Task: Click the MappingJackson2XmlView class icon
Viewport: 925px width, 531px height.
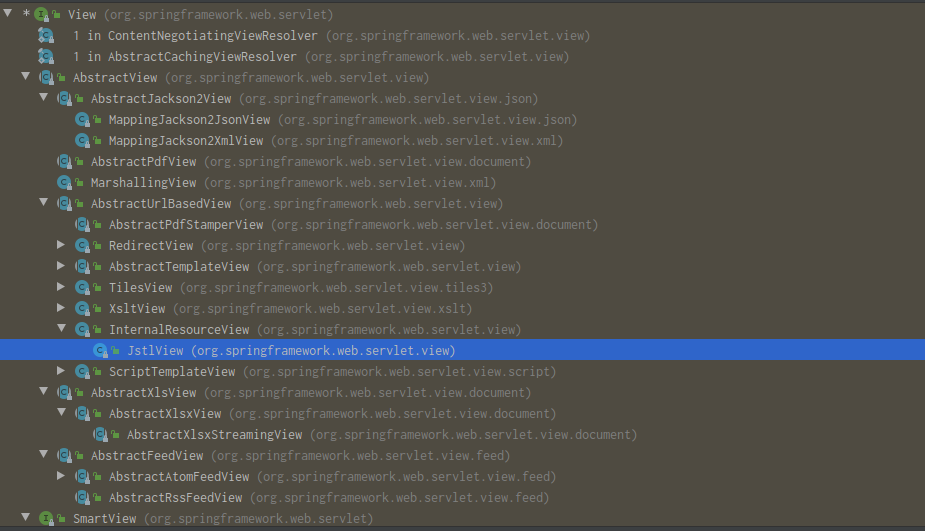Action: point(81,141)
